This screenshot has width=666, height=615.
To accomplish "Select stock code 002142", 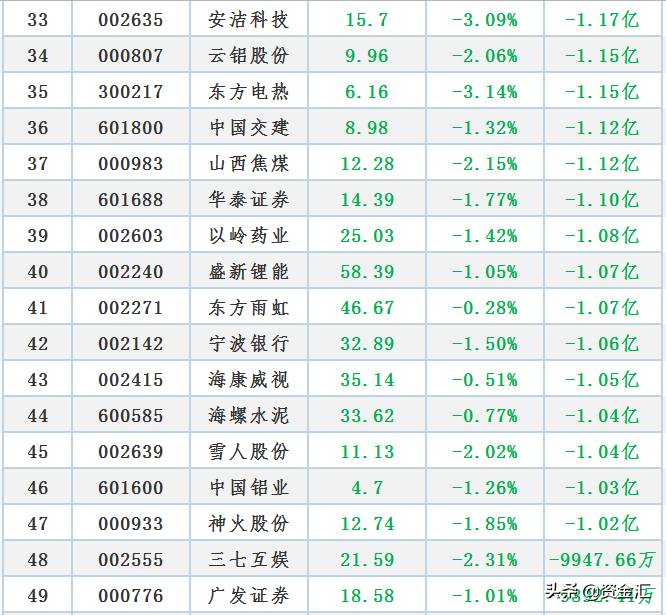I will tap(131, 344).
